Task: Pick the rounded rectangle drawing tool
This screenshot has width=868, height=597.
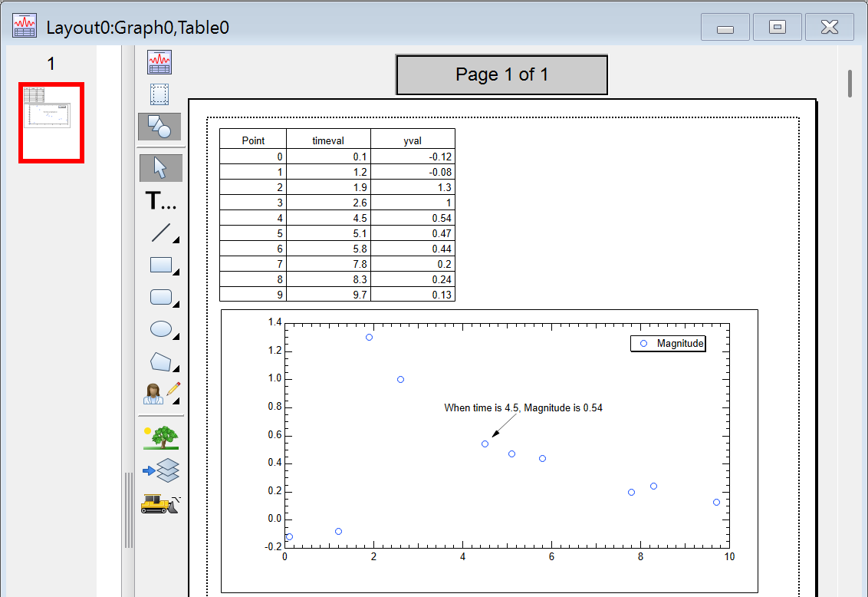Action: click(x=161, y=297)
